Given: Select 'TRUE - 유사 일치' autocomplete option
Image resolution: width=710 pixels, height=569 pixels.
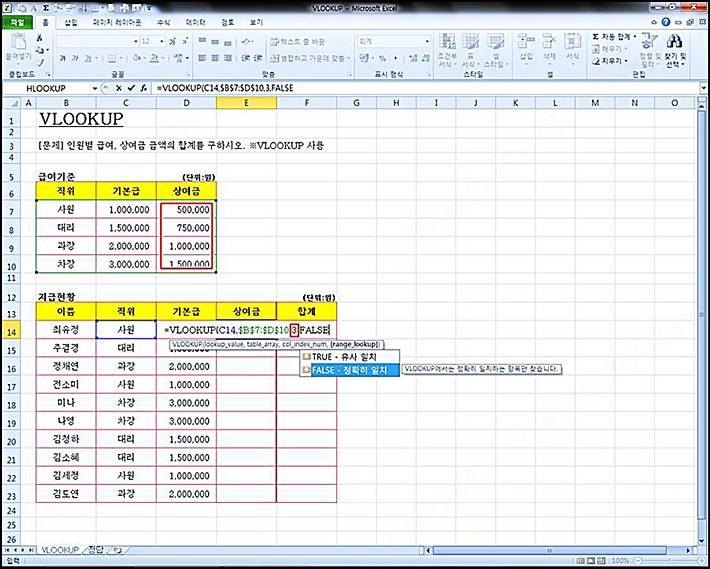Looking at the screenshot, I should point(350,357).
